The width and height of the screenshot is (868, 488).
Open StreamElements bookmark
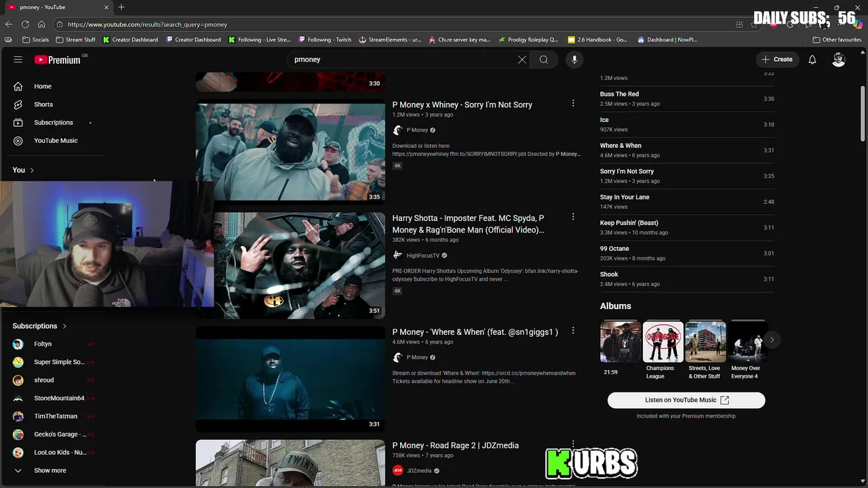[x=390, y=40]
